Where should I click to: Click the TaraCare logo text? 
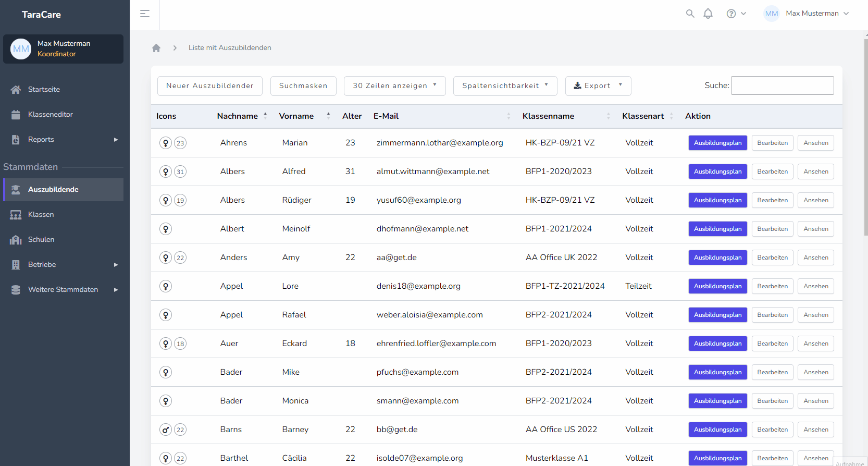click(x=41, y=15)
